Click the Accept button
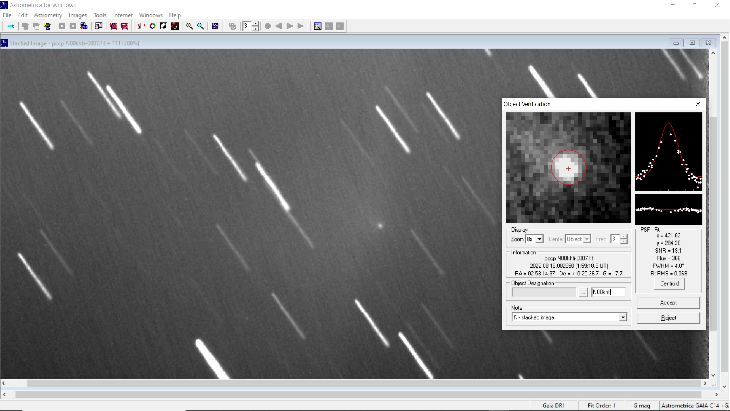 pyautogui.click(x=667, y=302)
